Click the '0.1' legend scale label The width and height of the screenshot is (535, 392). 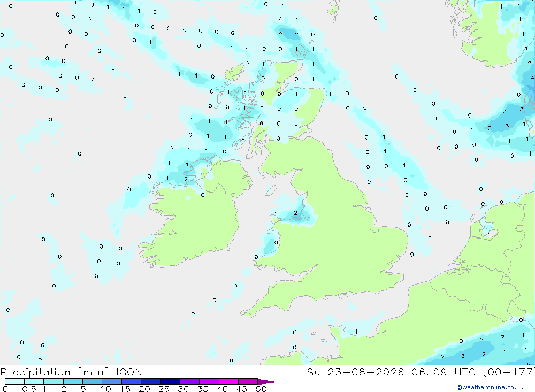pos(9,389)
